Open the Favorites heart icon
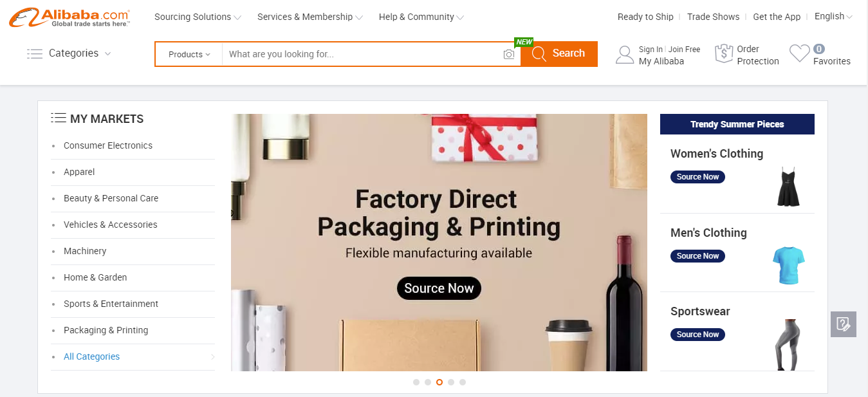This screenshot has width=868, height=397. pos(799,53)
